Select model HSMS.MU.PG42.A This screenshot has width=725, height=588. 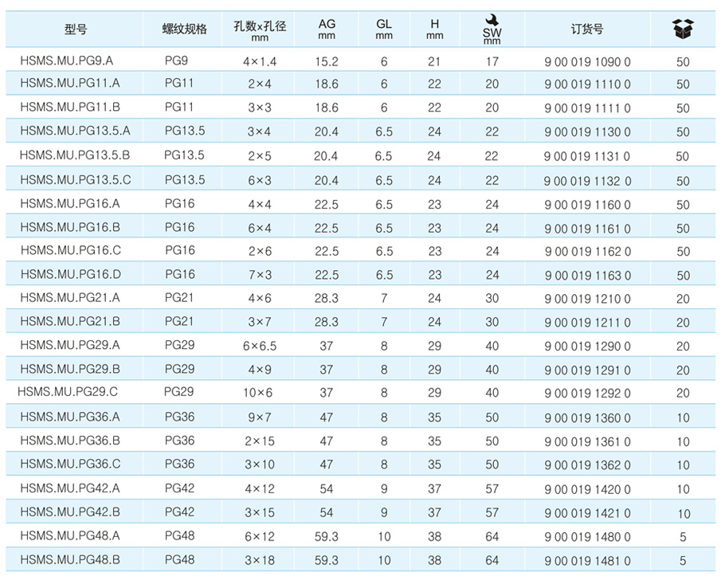coord(70,488)
